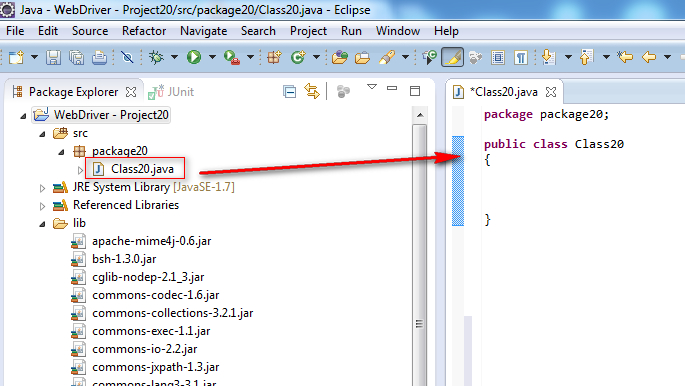Click the Back navigation arrow icon
The width and height of the screenshot is (685, 386).
pos(649,57)
